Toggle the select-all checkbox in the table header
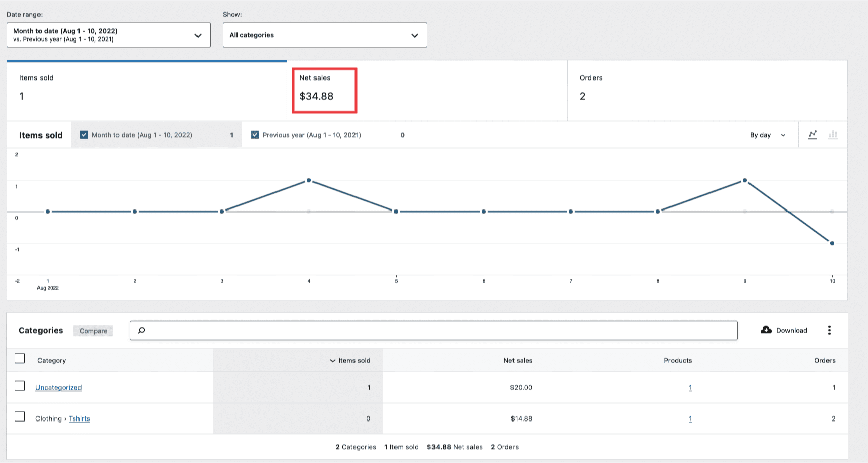Screen dimensions: 868x463 (x=20, y=358)
